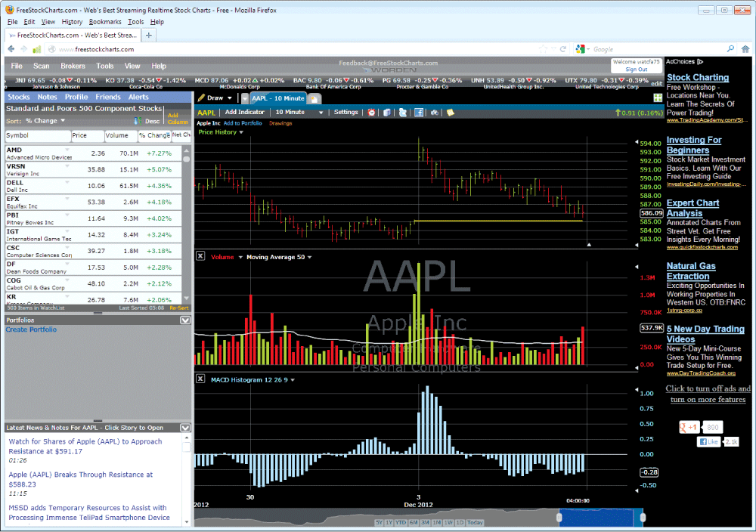Select the AMD row in watchlist
756x532 pixels.
(x=94, y=153)
